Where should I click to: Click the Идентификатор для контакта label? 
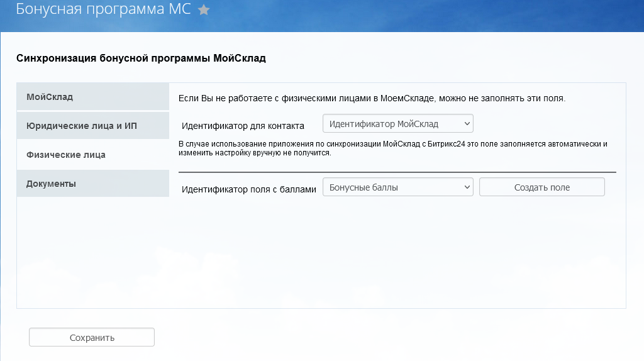(x=243, y=125)
